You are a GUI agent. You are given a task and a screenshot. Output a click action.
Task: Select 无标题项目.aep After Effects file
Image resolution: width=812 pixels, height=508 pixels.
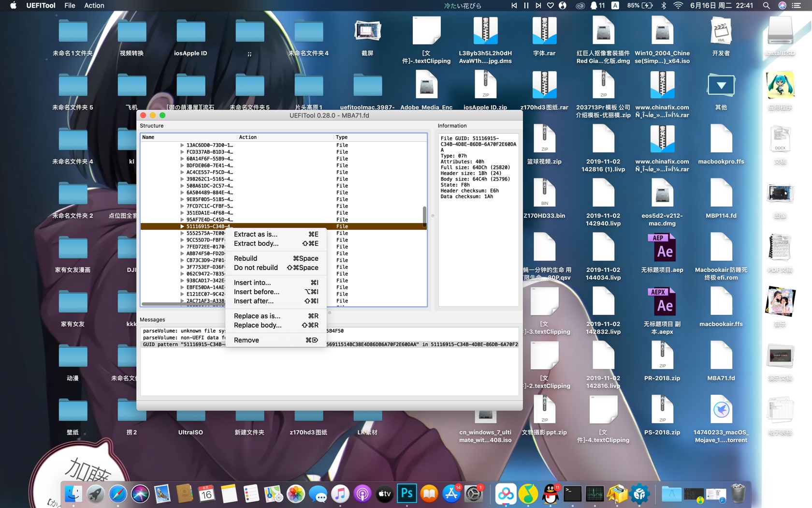coord(662,253)
